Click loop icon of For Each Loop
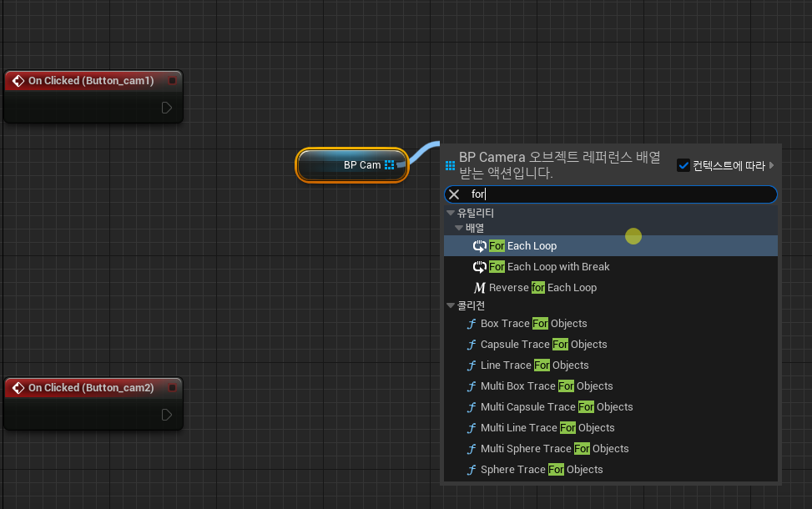Image resolution: width=812 pixels, height=509 pixels. pos(480,246)
